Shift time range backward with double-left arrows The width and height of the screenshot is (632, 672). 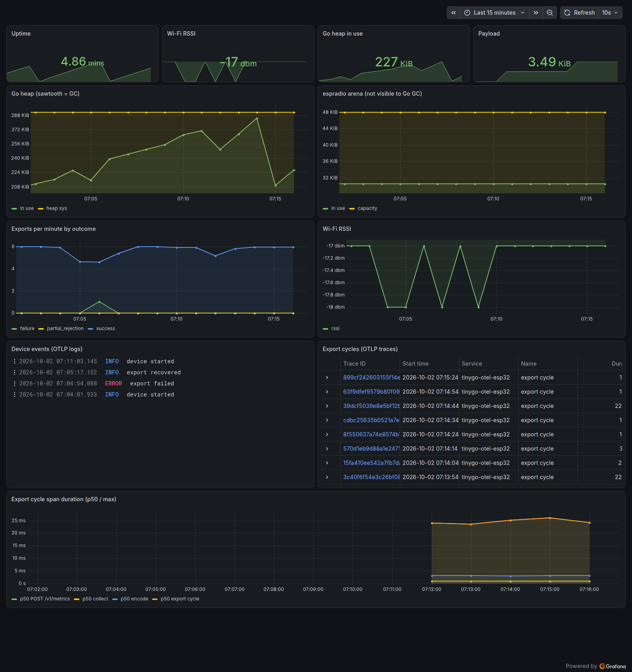point(453,13)
